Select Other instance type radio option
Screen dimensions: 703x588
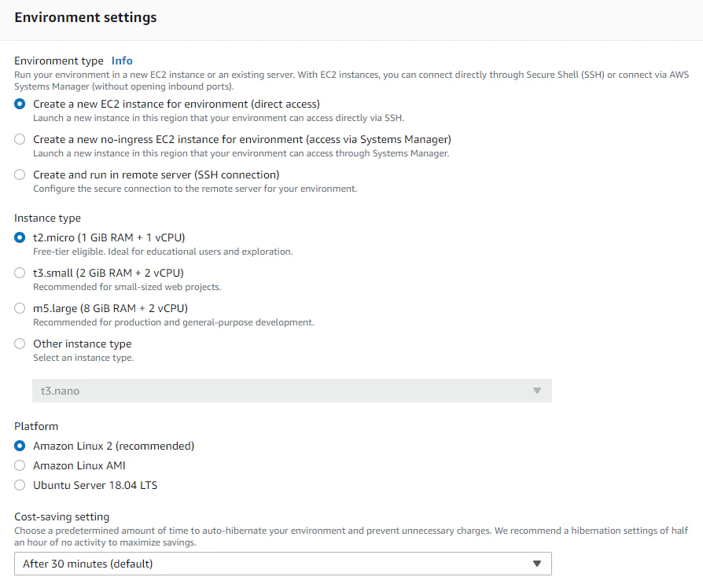pos(20,344)
